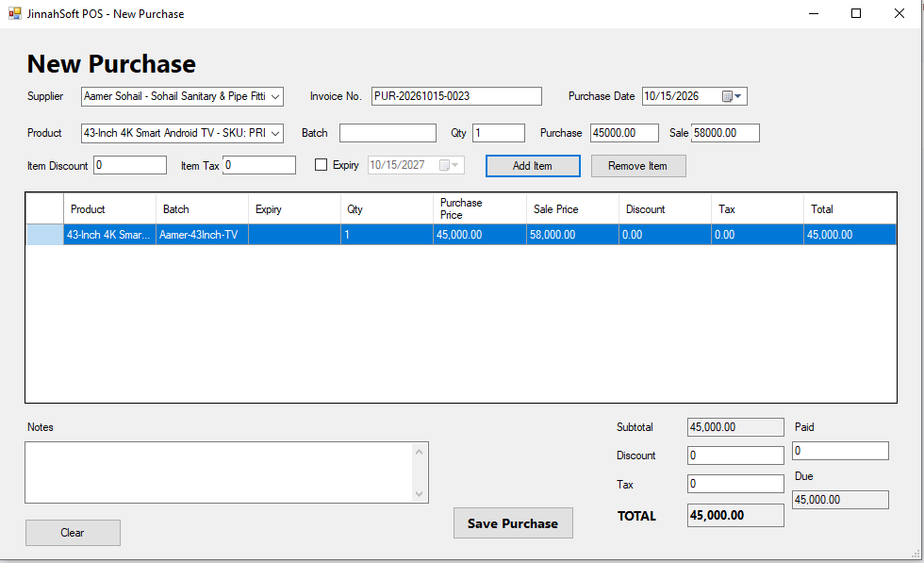Open the Supplier dropdown
Viewport: 924px width, 563px height.
click(275, 97)
